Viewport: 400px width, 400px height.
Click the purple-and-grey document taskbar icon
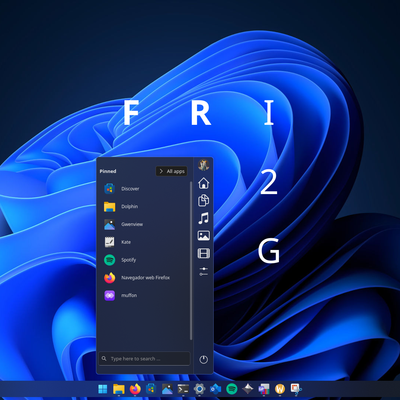coord(264,389)
